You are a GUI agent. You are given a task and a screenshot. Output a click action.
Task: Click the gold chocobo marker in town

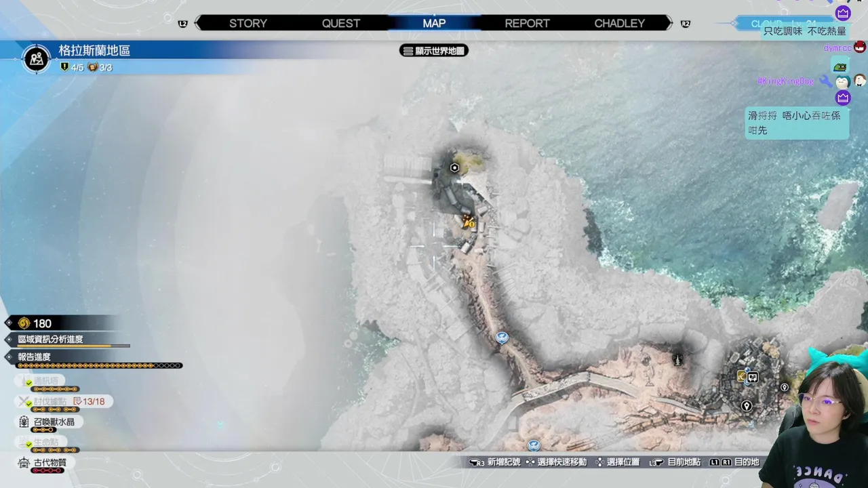coord(741,375)
